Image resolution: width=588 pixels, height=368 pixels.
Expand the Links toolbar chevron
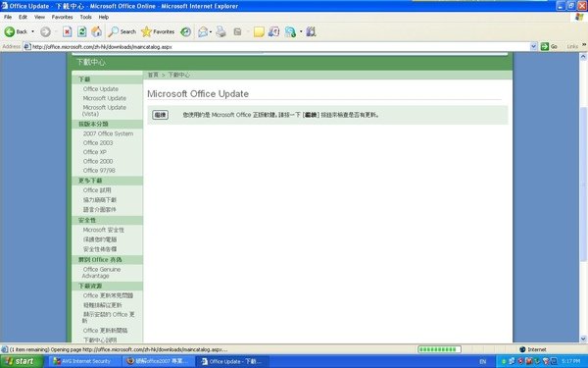click(x=584, y=45)
